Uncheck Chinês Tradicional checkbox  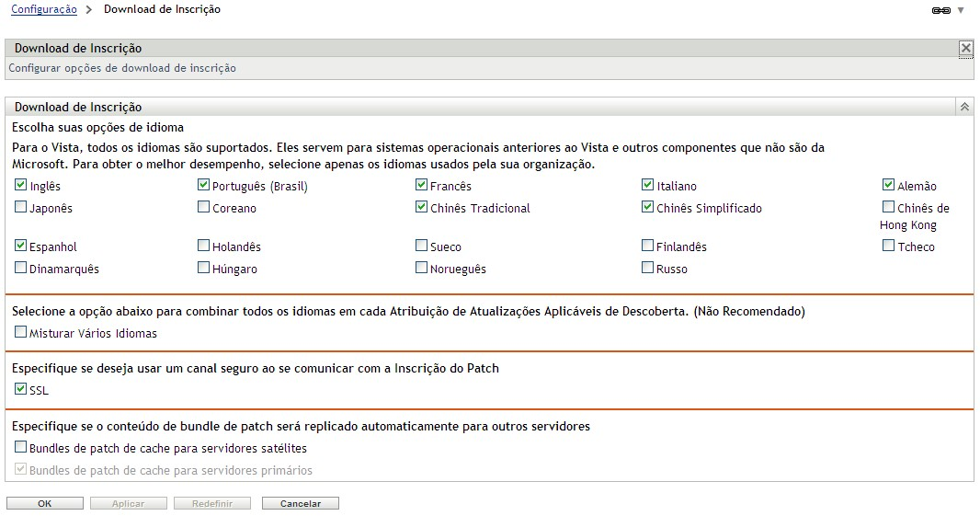coord(421,207)
